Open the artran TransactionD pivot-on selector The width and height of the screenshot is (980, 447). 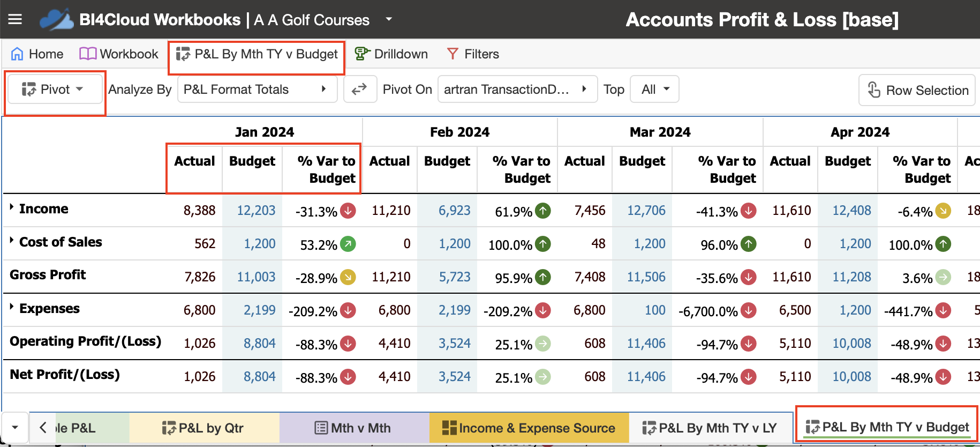click(x=517, y=90)
